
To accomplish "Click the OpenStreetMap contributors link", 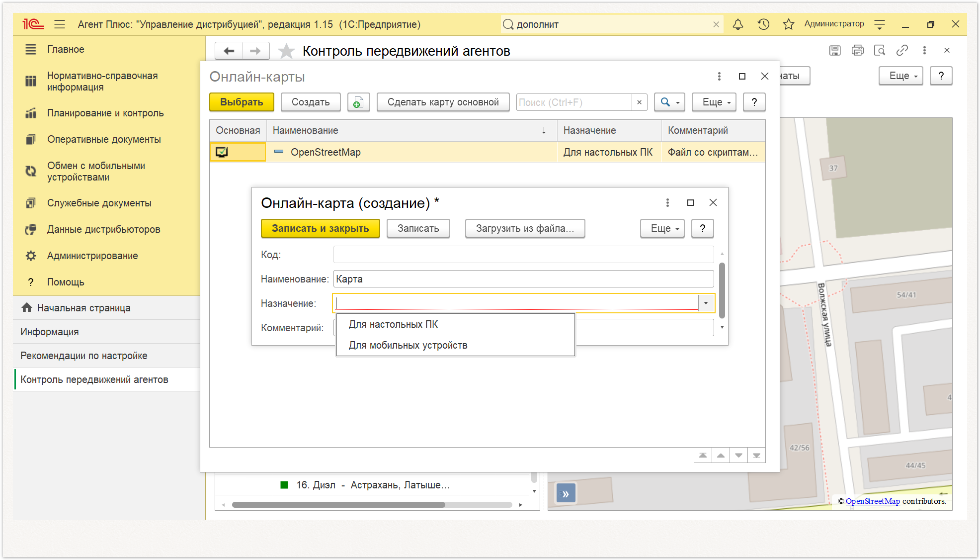I will point(873,501).
